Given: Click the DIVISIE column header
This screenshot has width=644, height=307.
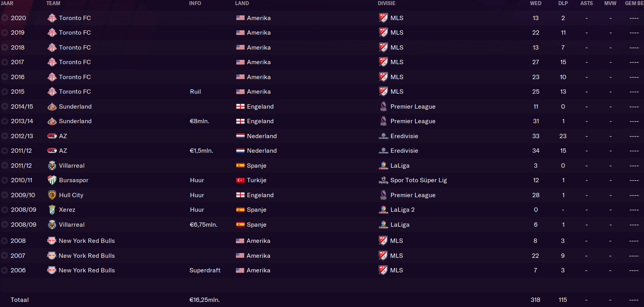Looking at the screenshot, I should pyautogui.click(x=386, y=3).
